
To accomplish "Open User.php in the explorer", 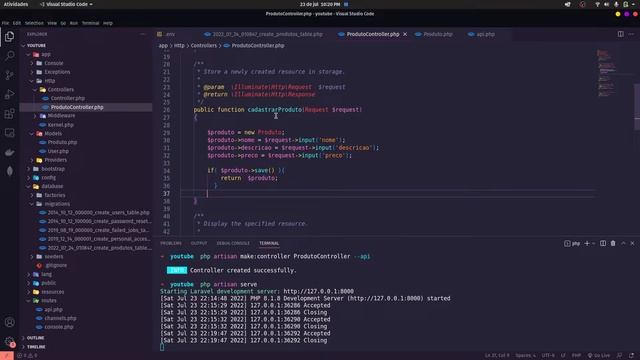I will point(58,151).
